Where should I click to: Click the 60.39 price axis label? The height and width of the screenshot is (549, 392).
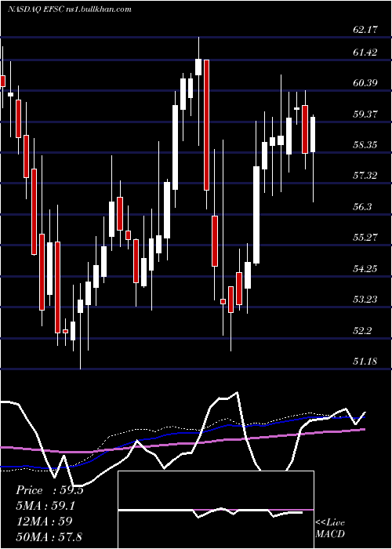point(365,83)
